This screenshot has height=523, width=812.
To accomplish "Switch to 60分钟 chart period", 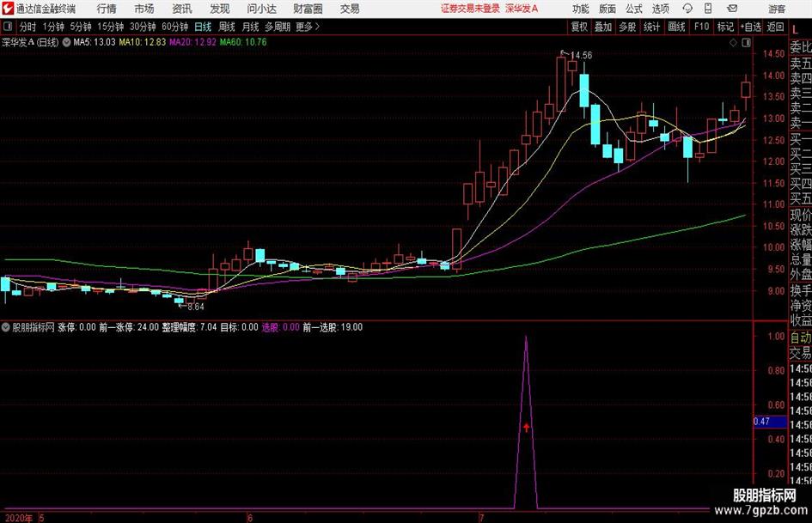I will click(174, 27).
